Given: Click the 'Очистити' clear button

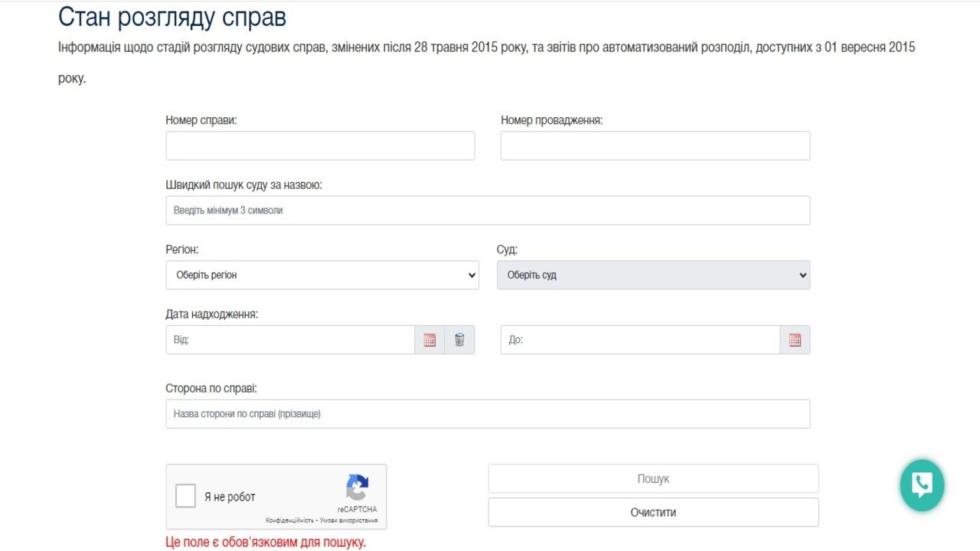Looking at the screenshot, I should [x=653, y=512].
